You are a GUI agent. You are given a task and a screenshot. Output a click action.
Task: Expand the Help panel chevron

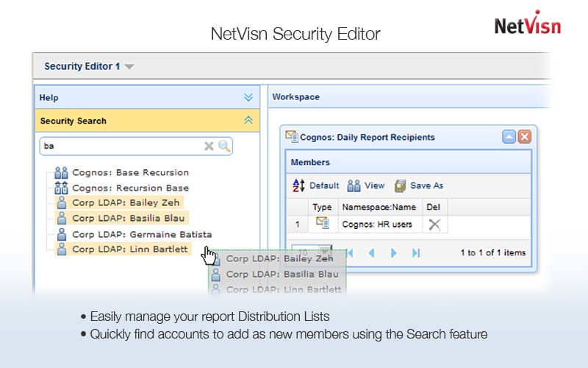pos(248,98)
